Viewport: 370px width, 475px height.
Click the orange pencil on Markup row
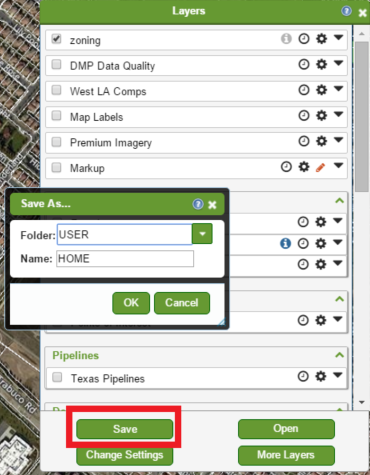pos(320,167)
